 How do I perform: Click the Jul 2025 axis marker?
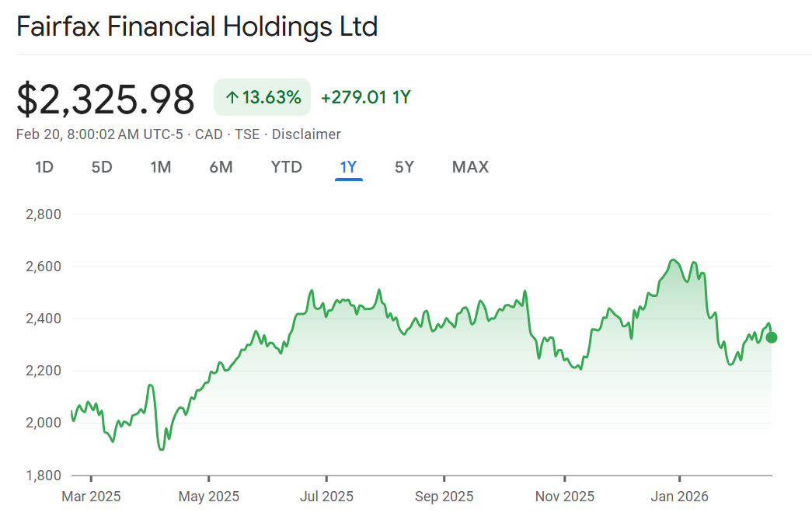[x=326, y=496]
